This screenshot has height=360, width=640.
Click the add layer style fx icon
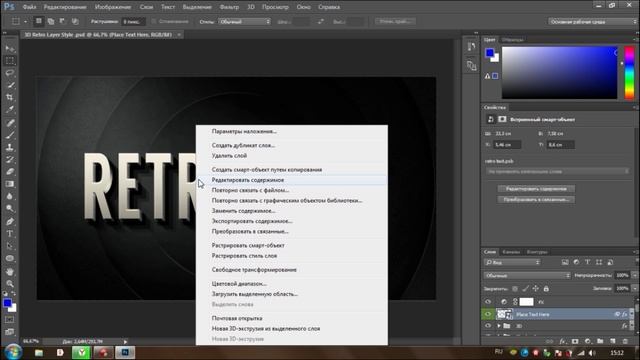tap(562, 341)
